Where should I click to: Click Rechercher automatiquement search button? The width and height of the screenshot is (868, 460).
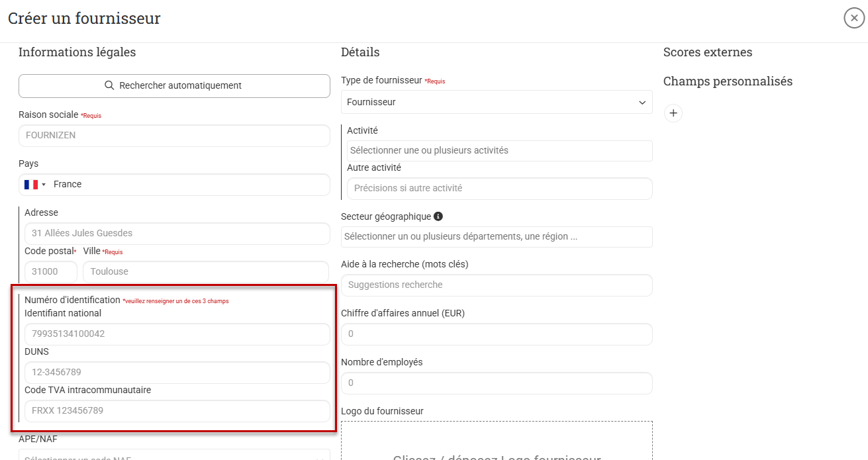174,86
